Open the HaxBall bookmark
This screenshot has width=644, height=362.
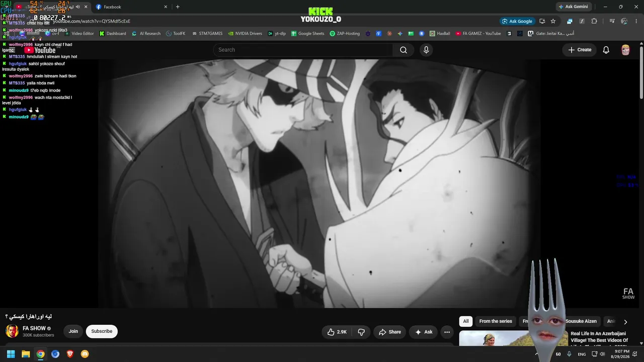pos(440,34)
